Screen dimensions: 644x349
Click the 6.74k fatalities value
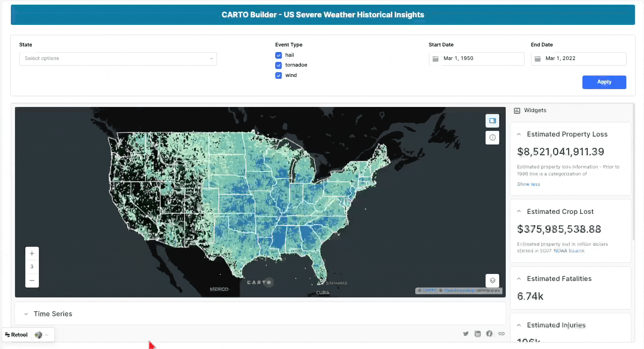[x=531, y=296]
